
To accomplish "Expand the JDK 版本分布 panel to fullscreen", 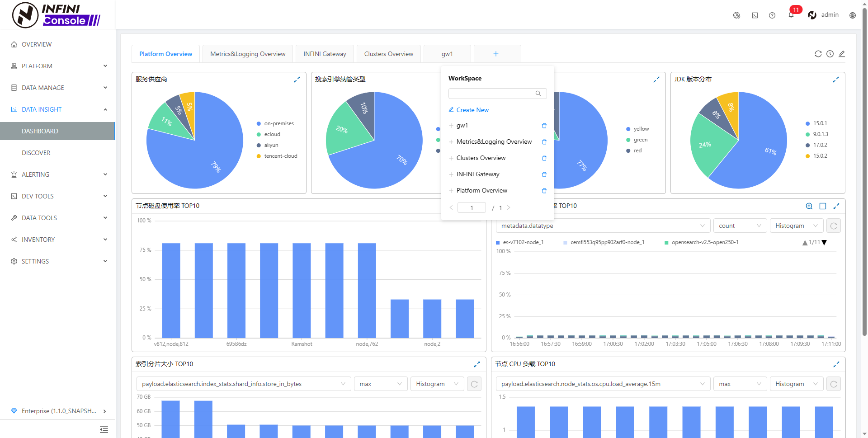I will pyautogui.click(x=836, y=80).
